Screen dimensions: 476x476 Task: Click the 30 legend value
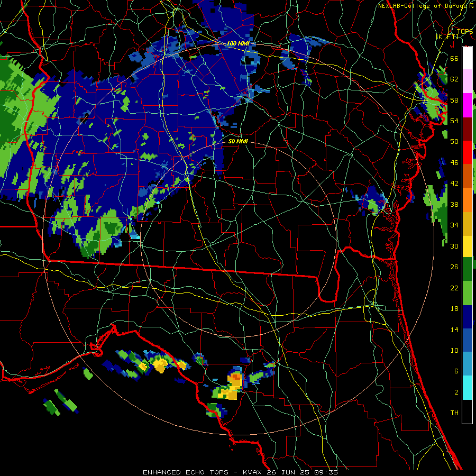454,246
